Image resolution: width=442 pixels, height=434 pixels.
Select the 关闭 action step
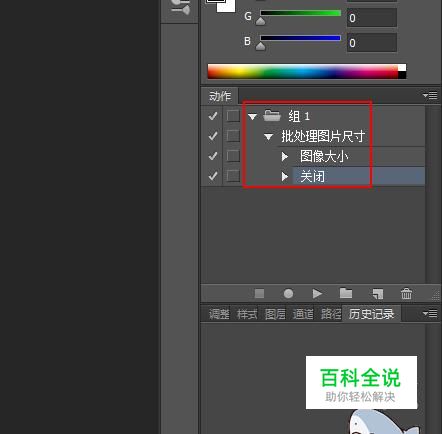[x=358, y=176]
